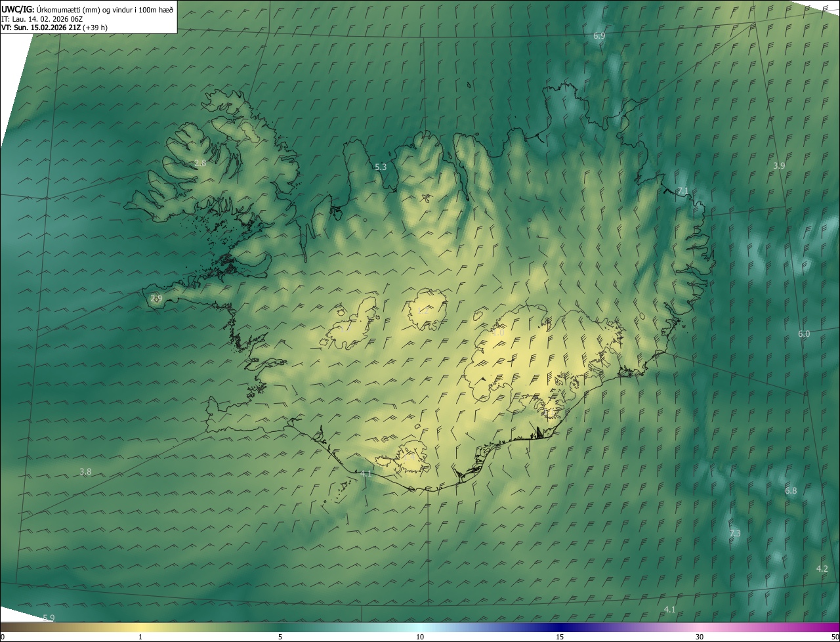The width and height of the screenshot is (840, 642).
Task: Click the 'IT: Lau. 14. 02. 2026 06Z' line
Action: tap(43, 18)
